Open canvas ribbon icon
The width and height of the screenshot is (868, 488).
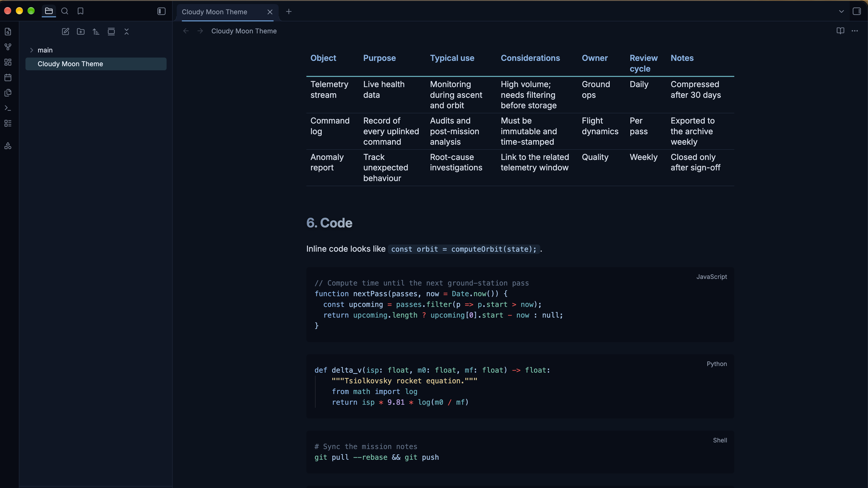click(x=8, y=62)
